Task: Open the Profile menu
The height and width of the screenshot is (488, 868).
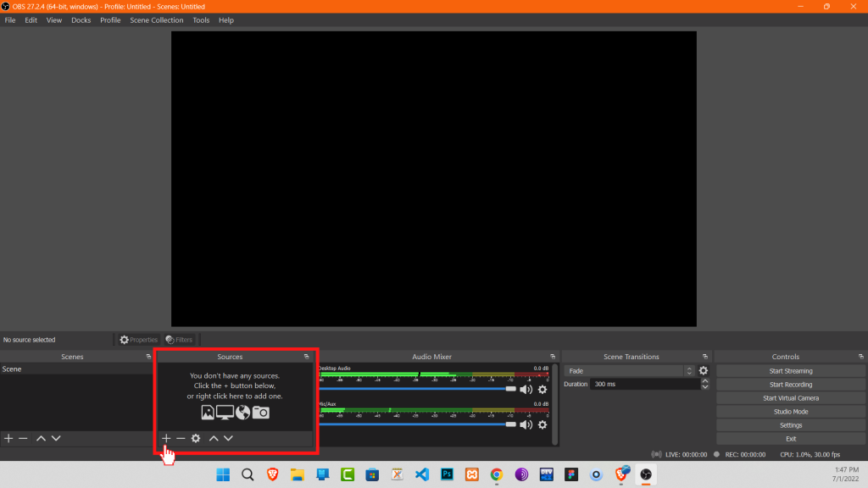Action: tap(110, 20)
